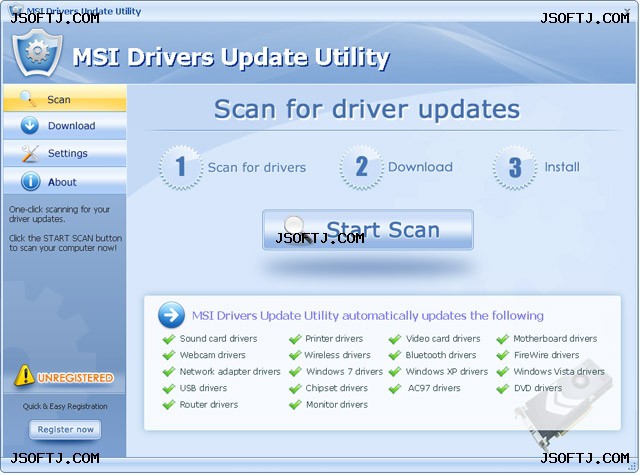Click the 'Motherboard drivers' text
This screenshot has height=475, width=640.
(x=555, y=339)
